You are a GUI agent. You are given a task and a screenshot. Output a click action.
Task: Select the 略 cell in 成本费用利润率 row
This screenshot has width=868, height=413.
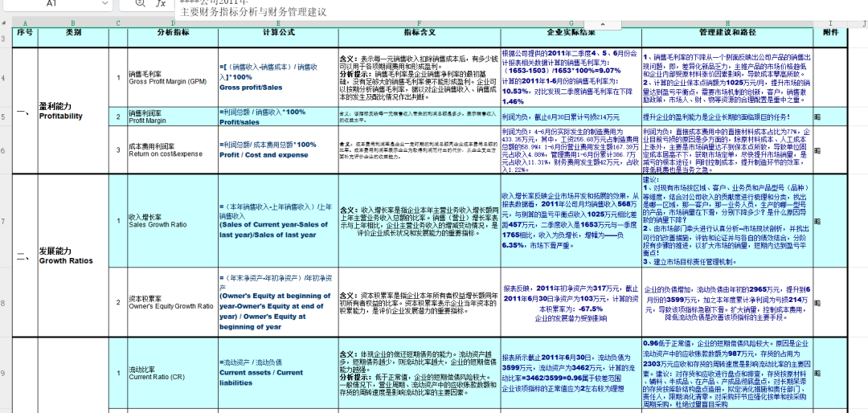(x=829, y=150)
